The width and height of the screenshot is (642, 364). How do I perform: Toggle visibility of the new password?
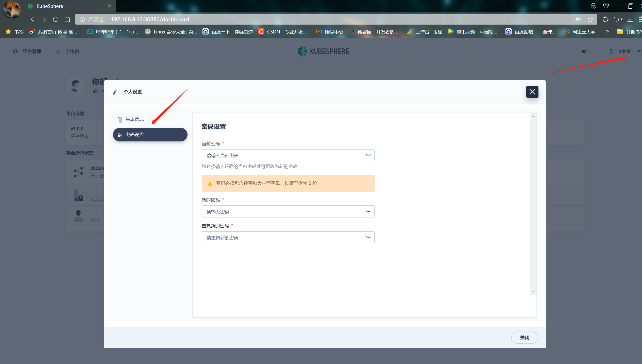coord(368,211)
